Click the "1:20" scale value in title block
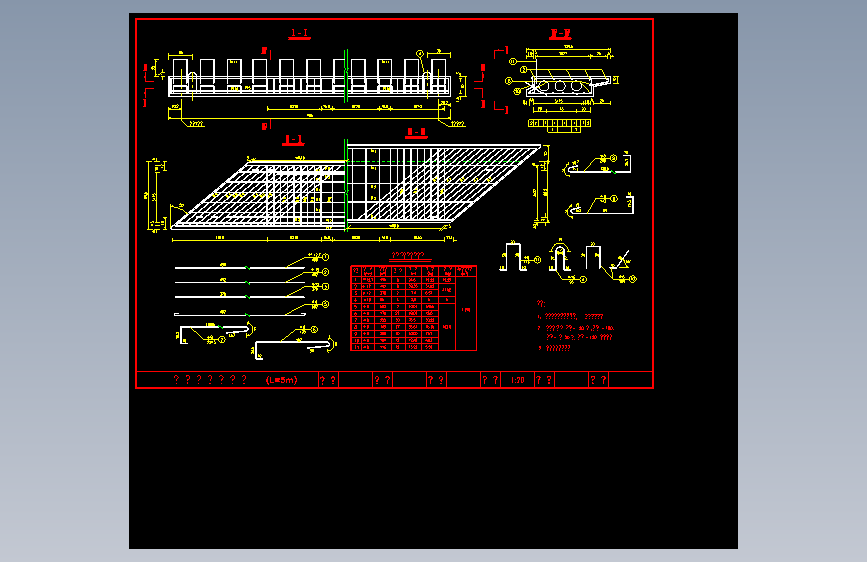Screen dimensions: 867x562 (518, 380)
